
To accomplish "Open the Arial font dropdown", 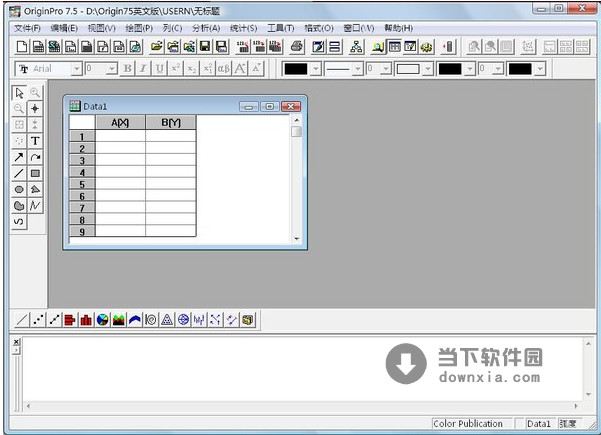I will tap(77, 69).
